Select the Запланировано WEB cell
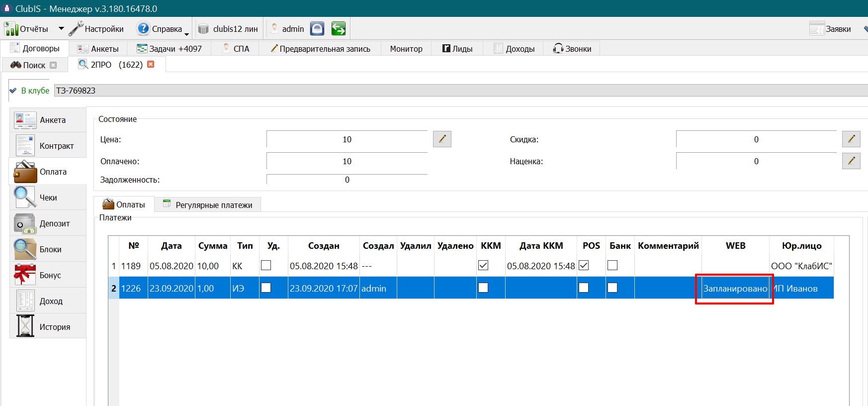 735,288
